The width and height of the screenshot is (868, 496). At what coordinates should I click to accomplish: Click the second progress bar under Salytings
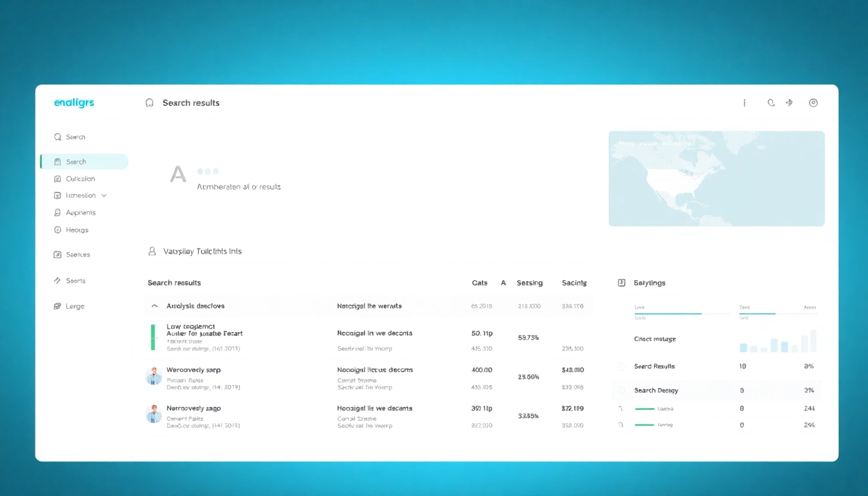point(778,314)
